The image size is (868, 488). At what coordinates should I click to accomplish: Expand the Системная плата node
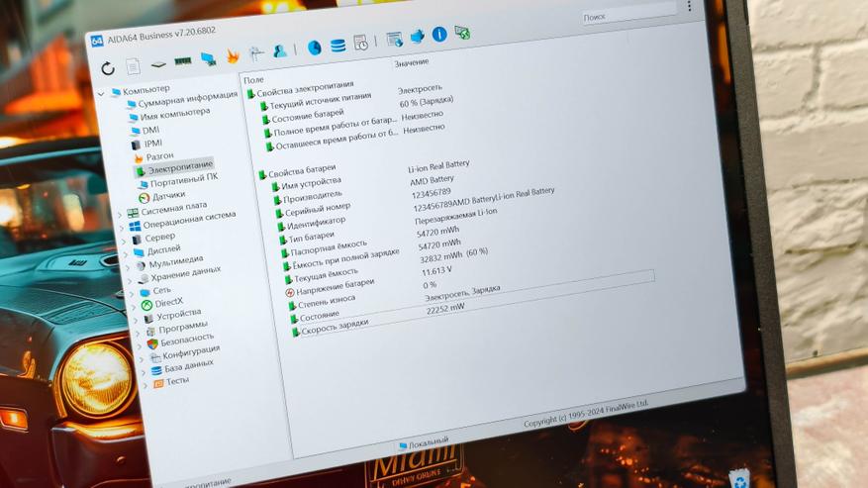pyautogui.click(x=120, y=215)
